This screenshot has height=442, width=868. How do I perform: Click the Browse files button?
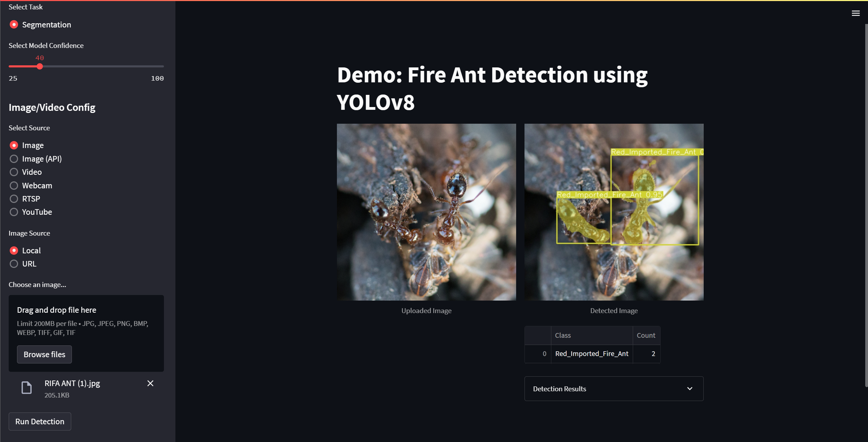pos(44,354)
